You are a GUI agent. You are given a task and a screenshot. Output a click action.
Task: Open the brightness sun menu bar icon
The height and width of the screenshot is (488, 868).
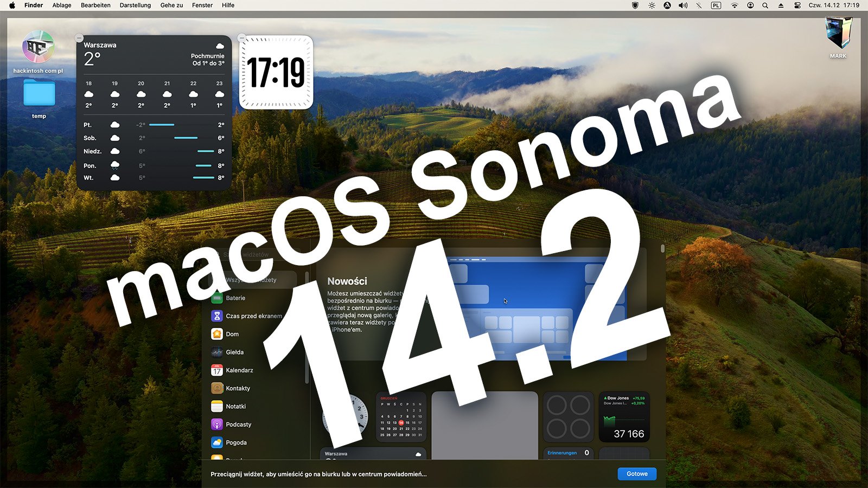(652, 5)
